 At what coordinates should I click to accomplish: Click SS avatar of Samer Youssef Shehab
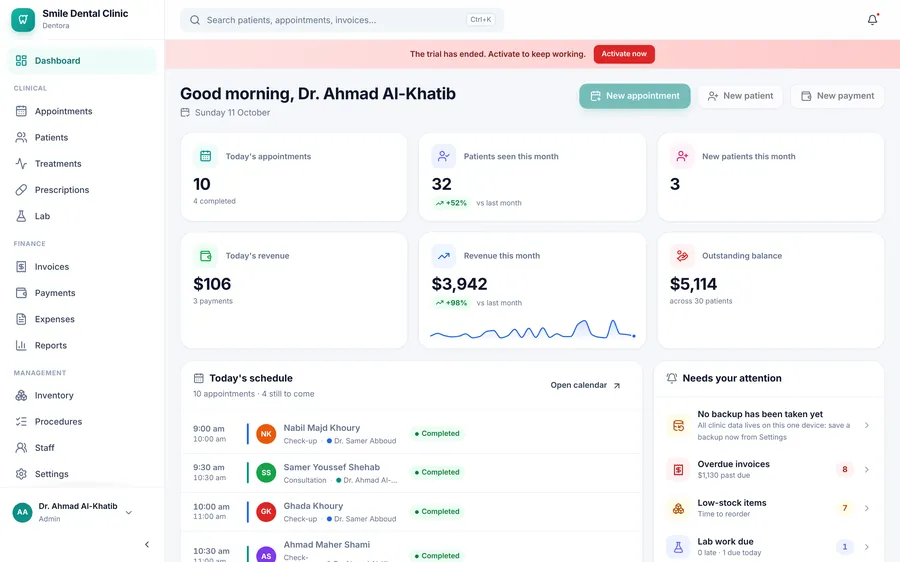(266, 473)
